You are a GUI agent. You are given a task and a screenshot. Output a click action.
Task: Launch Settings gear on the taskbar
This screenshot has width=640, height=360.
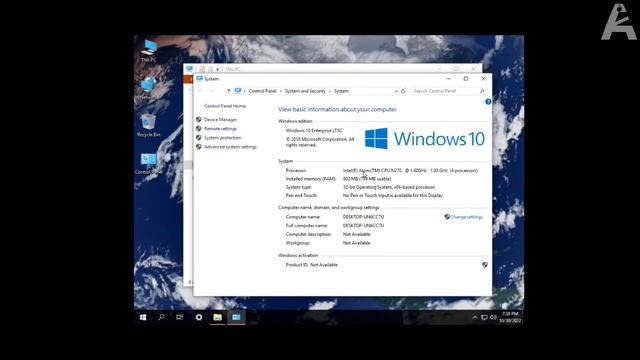tap(199, 317)
